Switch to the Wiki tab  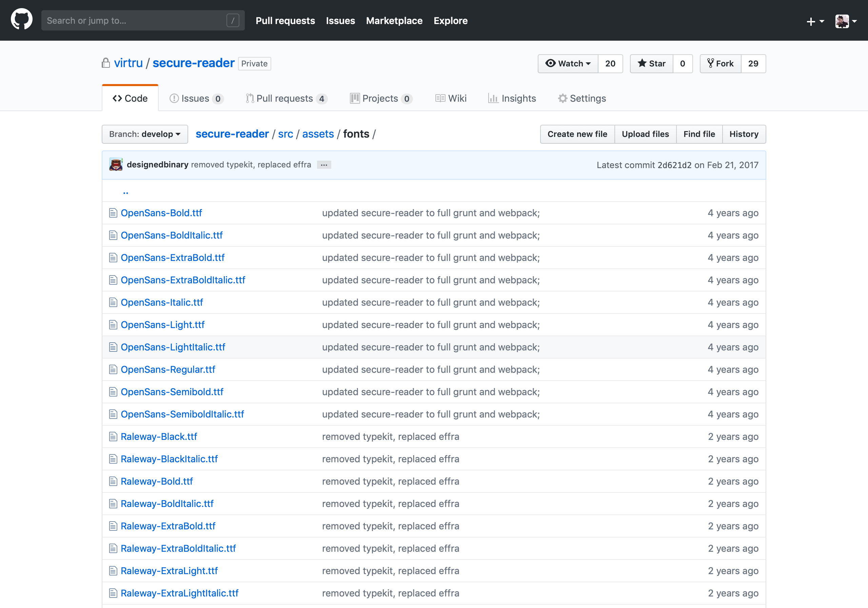click(451, 98)
